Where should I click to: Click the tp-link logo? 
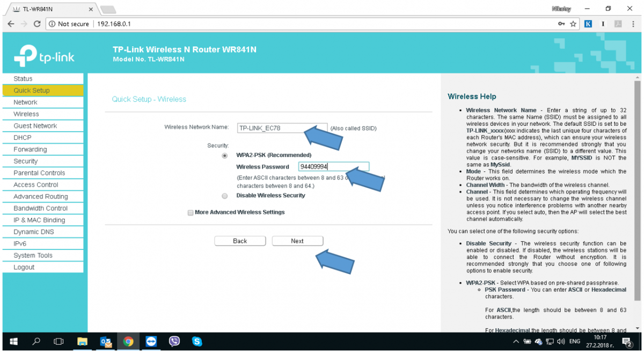tap(44, 56)
